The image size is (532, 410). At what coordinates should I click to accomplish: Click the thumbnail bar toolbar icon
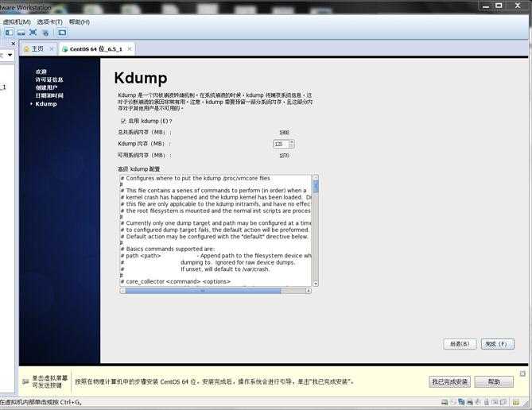[x=21, y=33]
